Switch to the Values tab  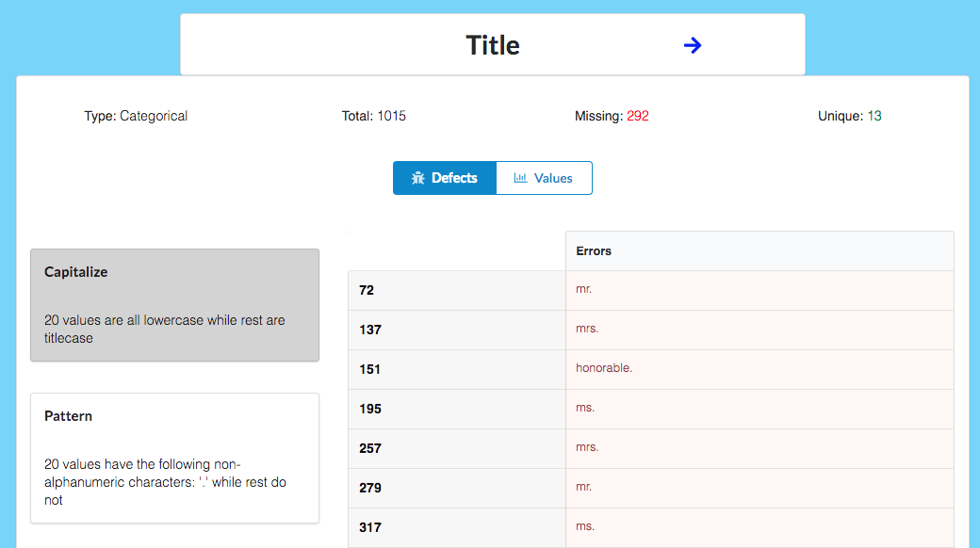tap(544, 178)
